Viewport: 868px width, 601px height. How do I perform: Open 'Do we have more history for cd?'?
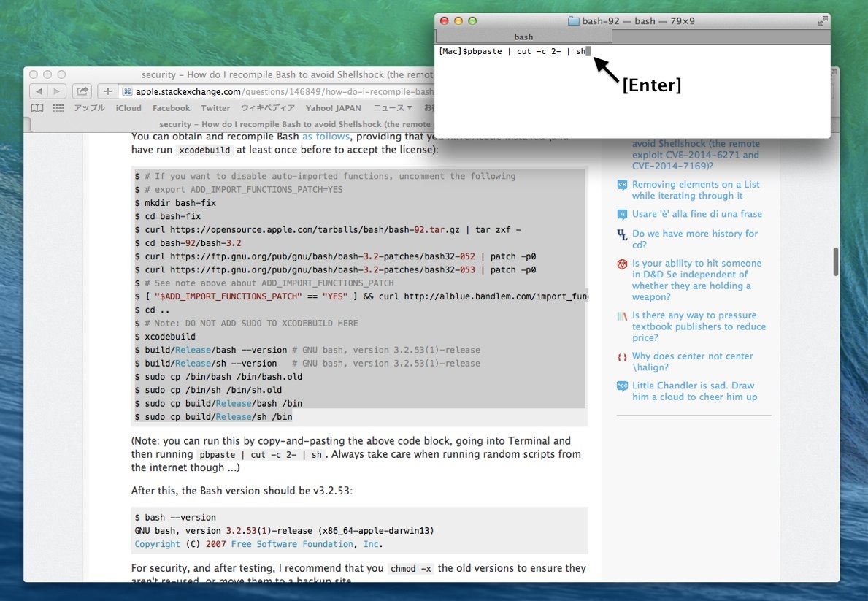click(695, 240)
